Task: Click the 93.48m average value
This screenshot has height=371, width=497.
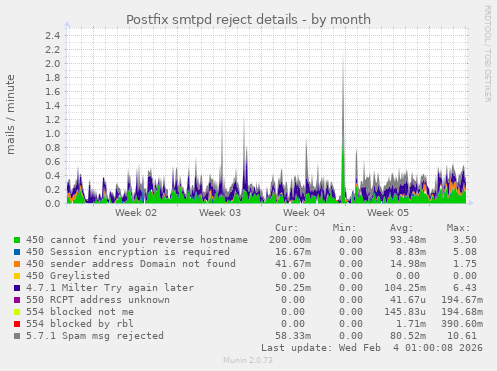Action: point(408,240)
